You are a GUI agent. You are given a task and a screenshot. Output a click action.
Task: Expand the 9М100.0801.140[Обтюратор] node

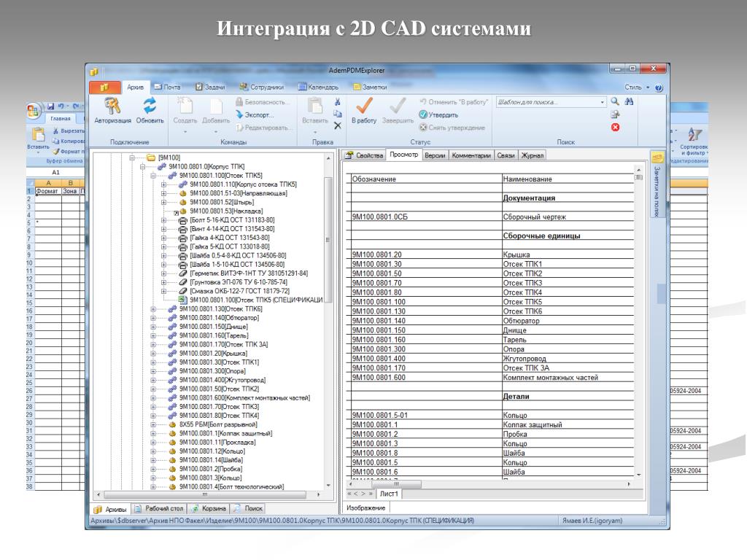[153, 318]
